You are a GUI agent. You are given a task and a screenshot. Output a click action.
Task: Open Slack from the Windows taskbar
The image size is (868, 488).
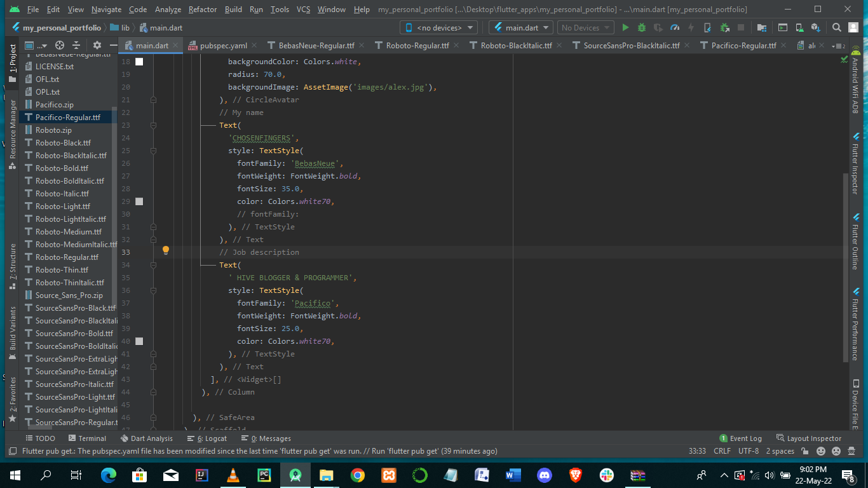tap(607, 475)
